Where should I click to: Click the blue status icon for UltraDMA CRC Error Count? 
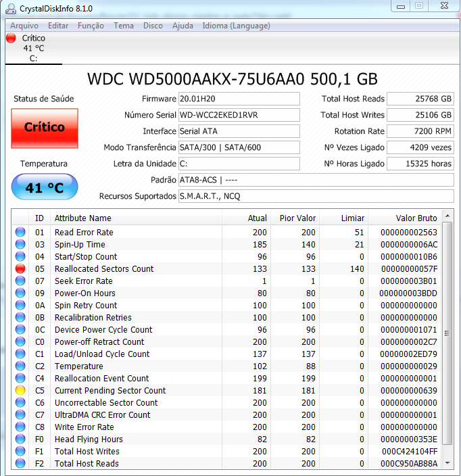(20, 414)
